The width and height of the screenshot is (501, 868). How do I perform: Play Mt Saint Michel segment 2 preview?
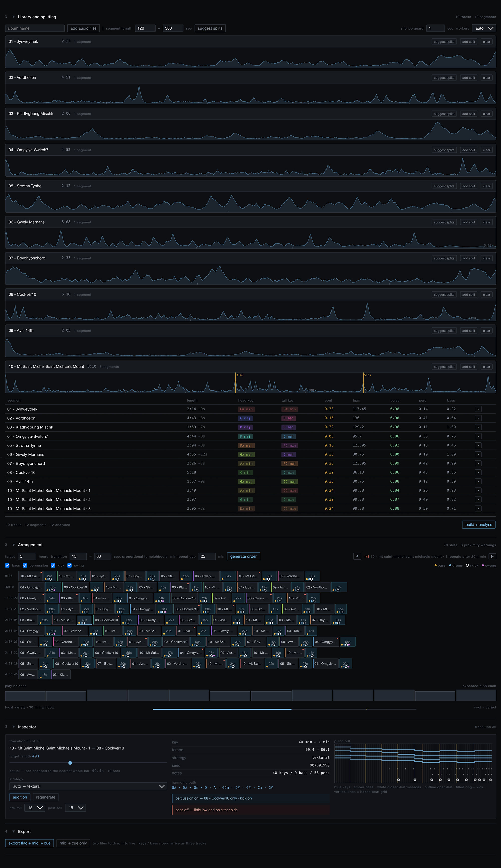click(x=478, y=499)
